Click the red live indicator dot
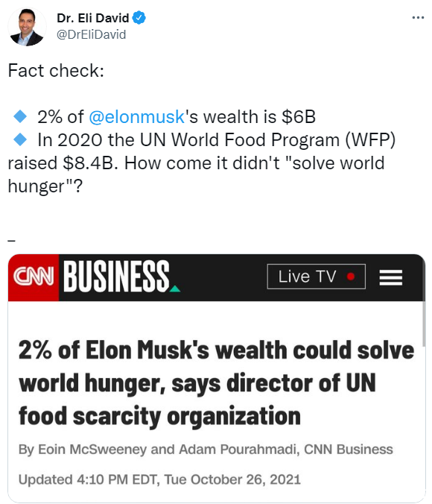The width and height of the screenshot is (432, 504). (x=351, y=277)
